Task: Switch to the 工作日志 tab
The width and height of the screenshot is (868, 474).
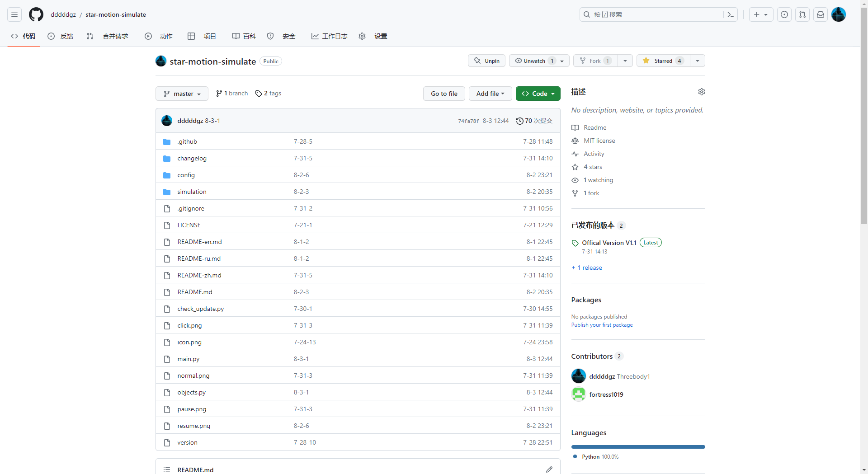Action: (330, 36)
